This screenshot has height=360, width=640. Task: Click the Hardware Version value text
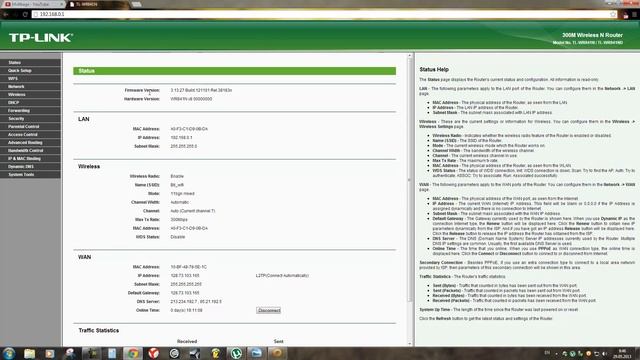point(191,99)
